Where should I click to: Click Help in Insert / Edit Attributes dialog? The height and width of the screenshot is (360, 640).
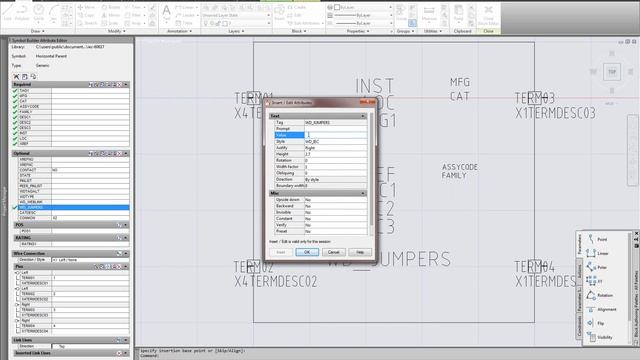click(360, 252)
